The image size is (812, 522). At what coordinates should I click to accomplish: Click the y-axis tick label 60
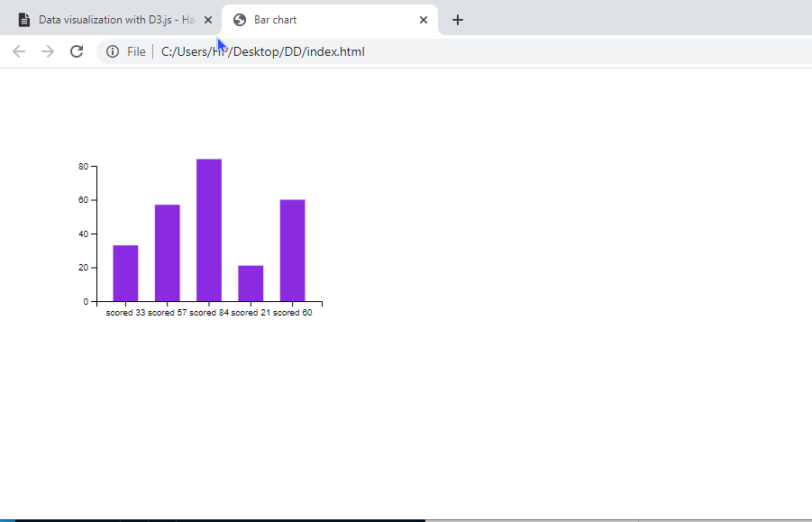(84, 200)
